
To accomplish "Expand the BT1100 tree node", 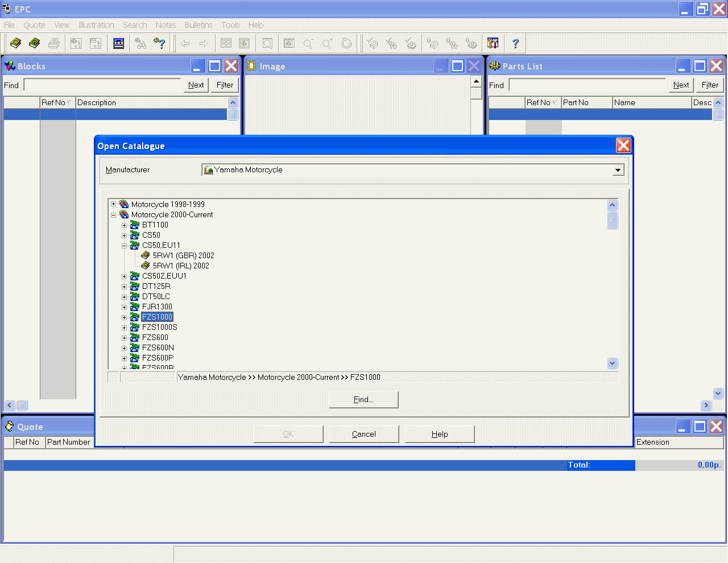I will (124, 225).
